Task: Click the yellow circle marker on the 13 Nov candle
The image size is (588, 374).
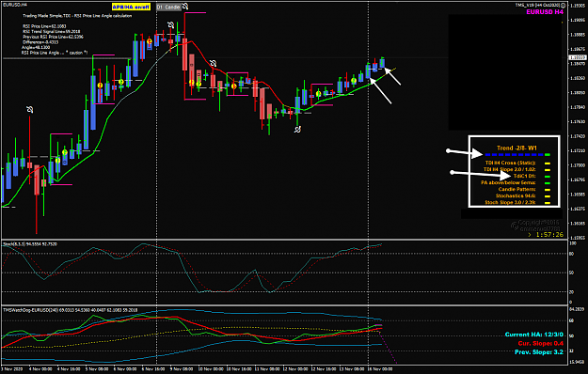Action: pos(354,81)
